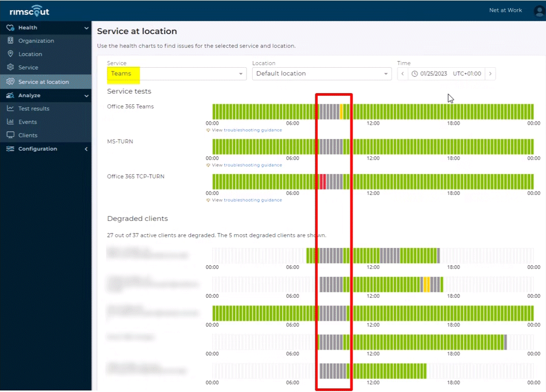This screenshot has height=392, width=546.
Task: Click the date 01/25/2023 in Time field
Action: coord(433,73)
